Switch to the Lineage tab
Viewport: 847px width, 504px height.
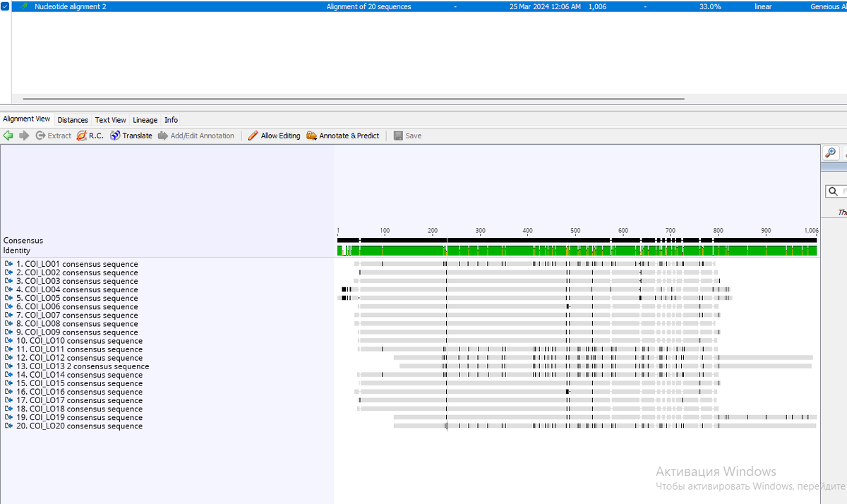pos(145,120)
